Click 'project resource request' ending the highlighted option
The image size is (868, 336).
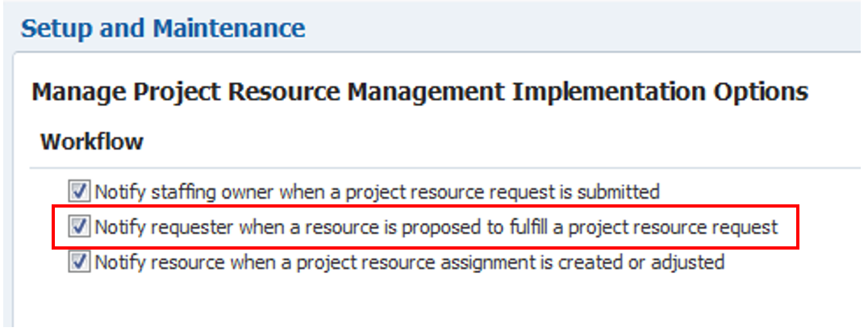coord(682,228)
